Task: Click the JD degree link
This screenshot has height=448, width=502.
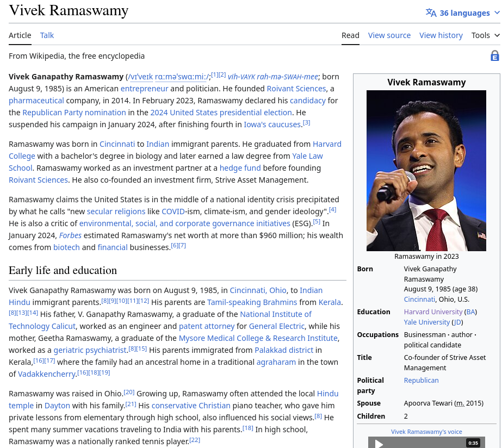Action: 457,322
